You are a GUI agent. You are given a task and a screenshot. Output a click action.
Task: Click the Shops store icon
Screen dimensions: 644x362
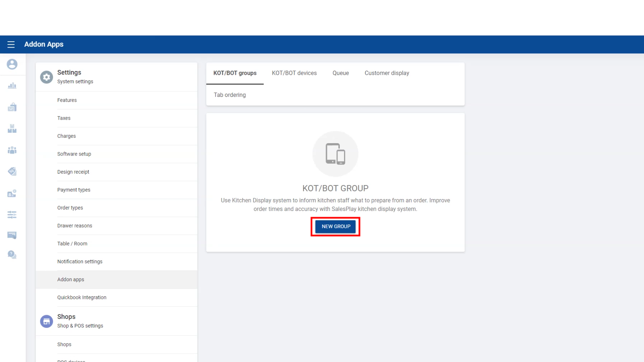click(x=47, y=321)
